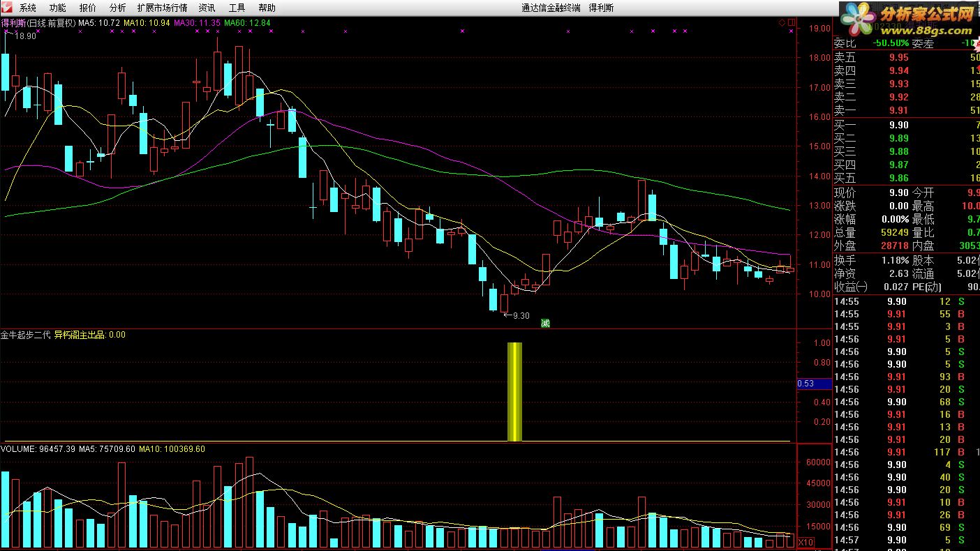Click the 14:55 trade row with volume 12
Image resolution: width=980 pixels, height=551 pixels.
(x=907, y=301)
